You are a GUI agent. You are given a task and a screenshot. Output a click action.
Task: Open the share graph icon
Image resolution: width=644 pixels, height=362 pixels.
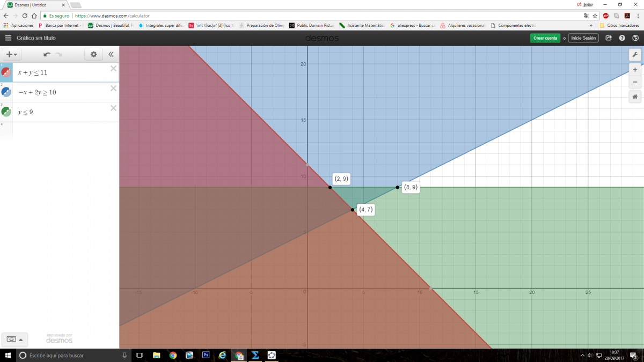[609, 38]
